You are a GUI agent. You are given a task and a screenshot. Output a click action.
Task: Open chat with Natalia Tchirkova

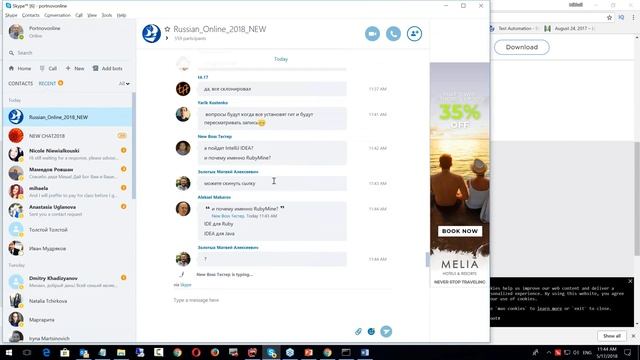(x=67, y=301)
